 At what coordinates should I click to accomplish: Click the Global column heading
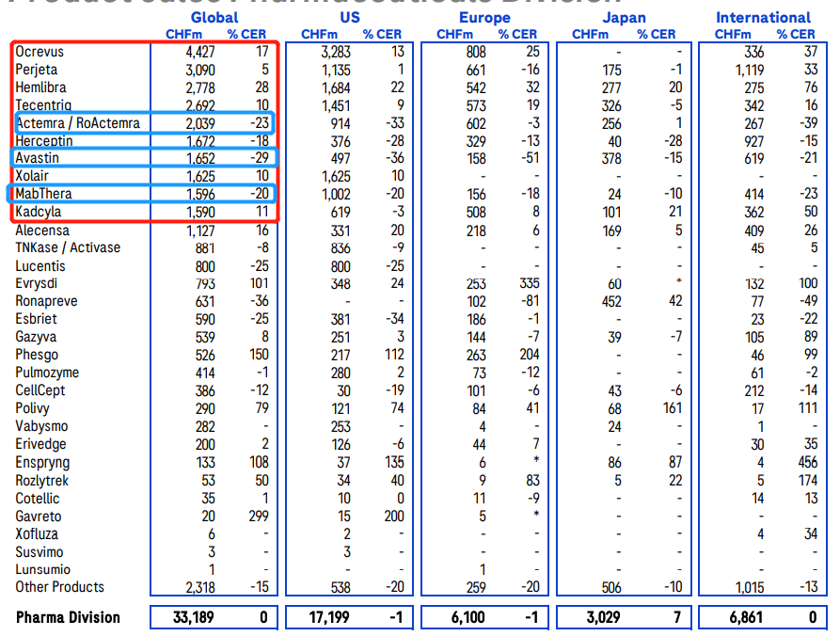(x=214, y=18)
